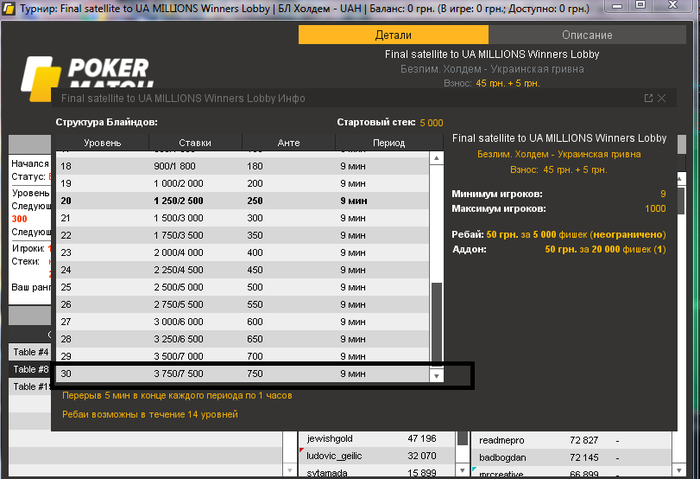The width and height of the screenshot is (700, 479).
Task: Click the Ребай 50 грн. info line
Action: coord(558,234)
